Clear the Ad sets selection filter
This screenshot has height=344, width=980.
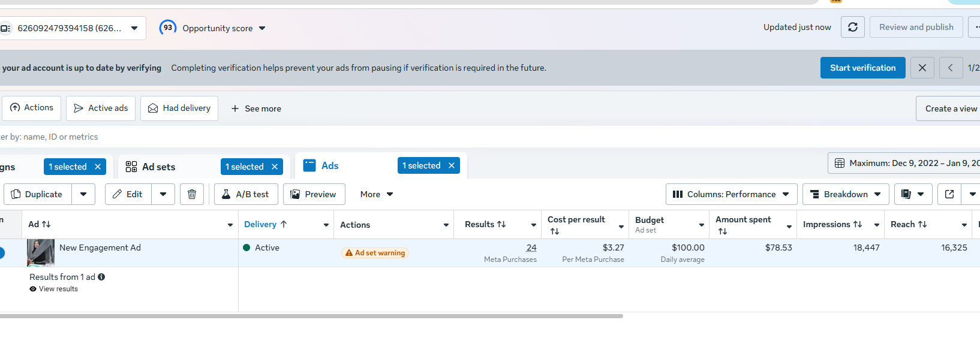click(275, 167)
